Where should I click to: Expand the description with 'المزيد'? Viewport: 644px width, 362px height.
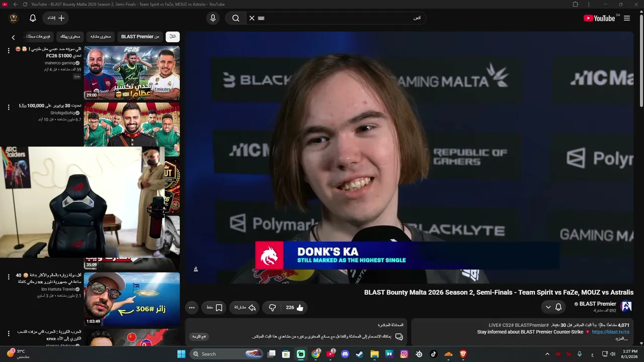tap(622, 339)
